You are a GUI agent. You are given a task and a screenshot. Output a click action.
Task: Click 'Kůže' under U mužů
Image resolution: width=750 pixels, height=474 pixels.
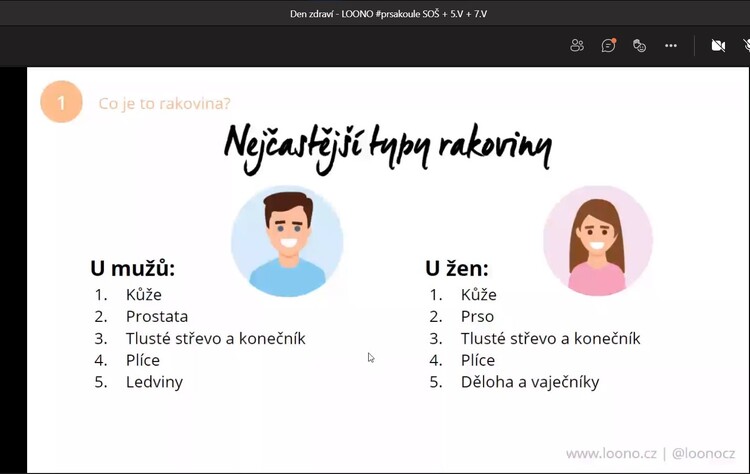click(x=143, y=295)
